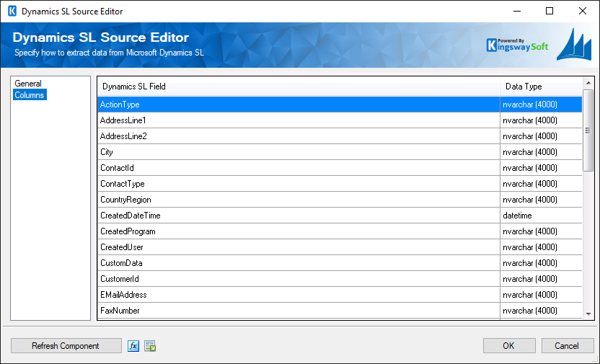Minimize the Source Editor window

(516, 11)
